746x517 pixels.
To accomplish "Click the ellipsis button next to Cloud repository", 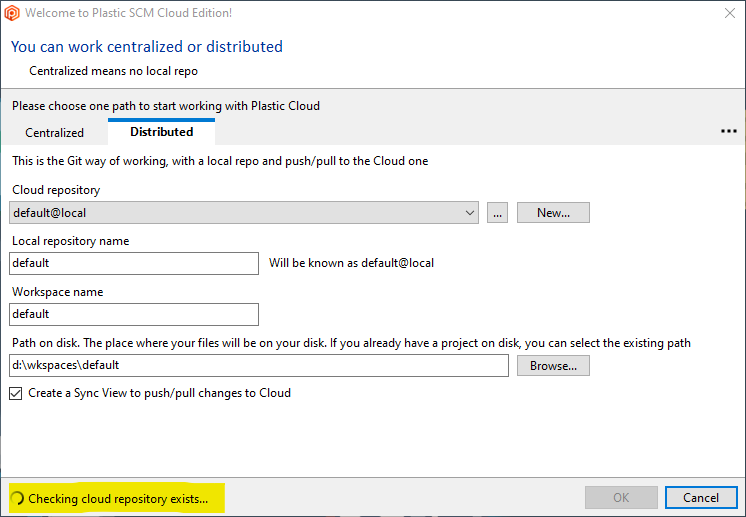I will point(498,213).
